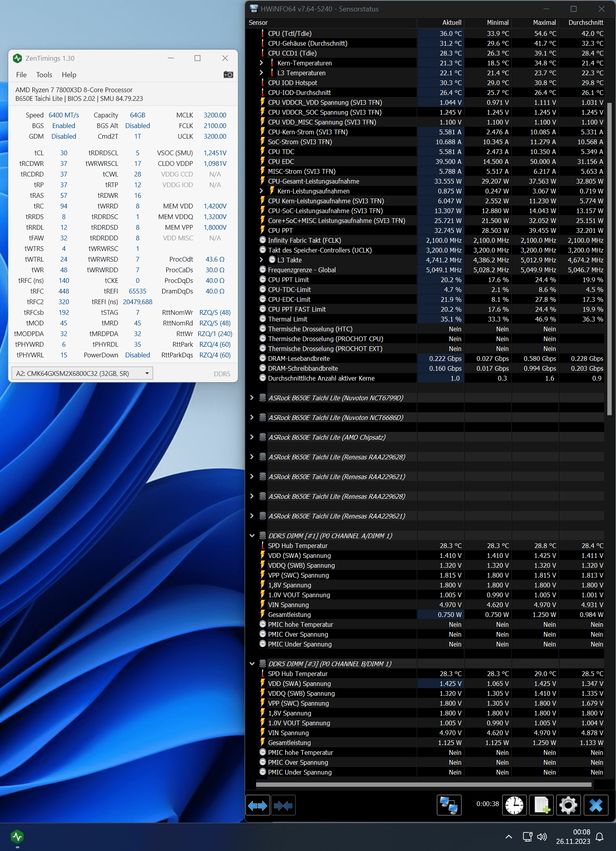Click lightning icon beside CPU PPT row

point(263,230)
